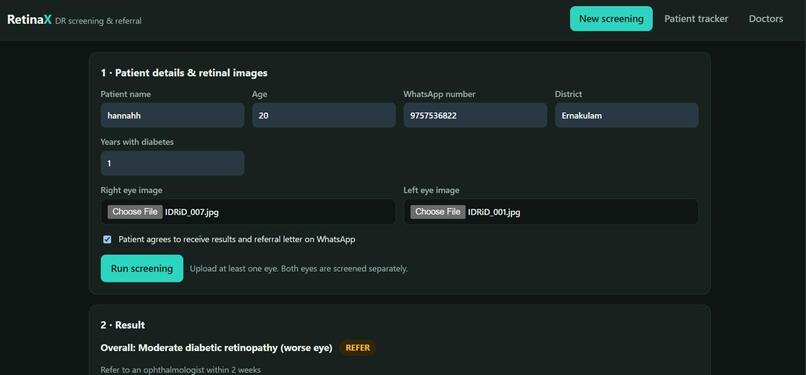
Task: Focus the Years with diabetes field
Action: coord(172,163)
